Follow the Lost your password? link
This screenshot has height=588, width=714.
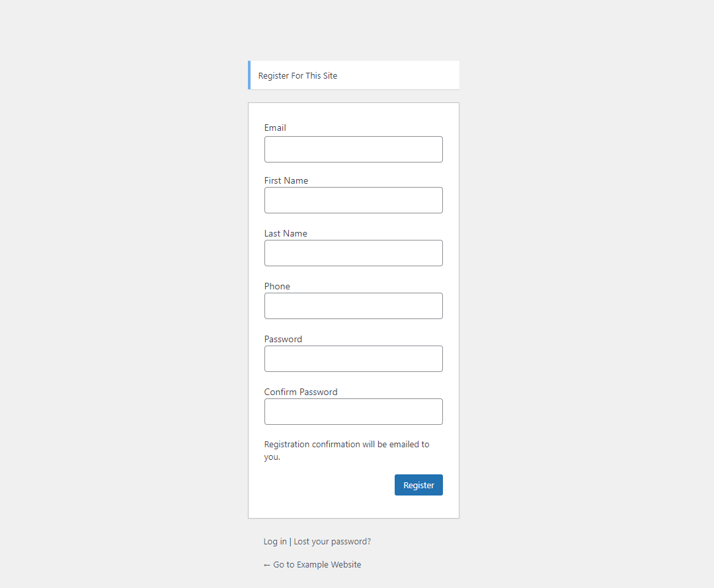[x=332, y=542]
